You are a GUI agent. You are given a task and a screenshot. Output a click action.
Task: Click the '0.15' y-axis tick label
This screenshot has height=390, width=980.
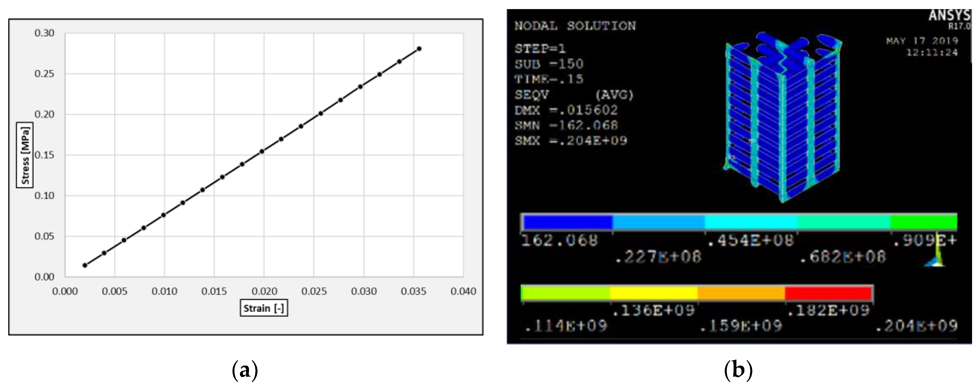pyautogui.click(x=45, y=155)
